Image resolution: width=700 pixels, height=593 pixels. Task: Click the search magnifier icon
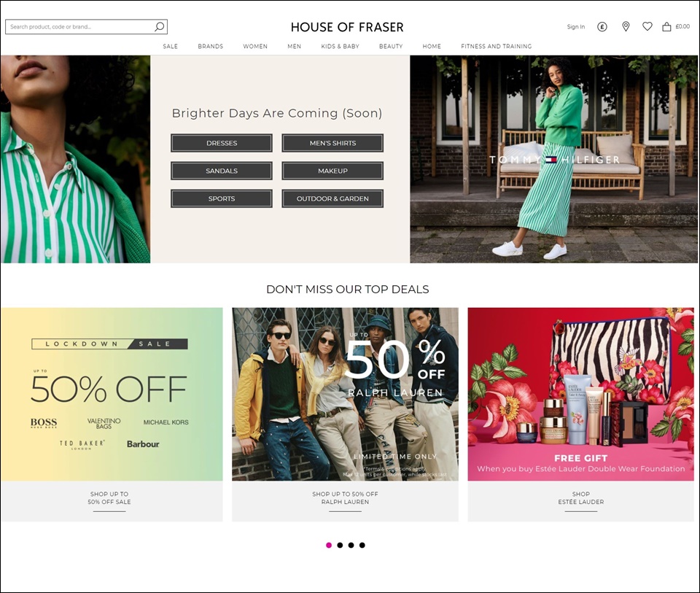(x=160, y=27)
